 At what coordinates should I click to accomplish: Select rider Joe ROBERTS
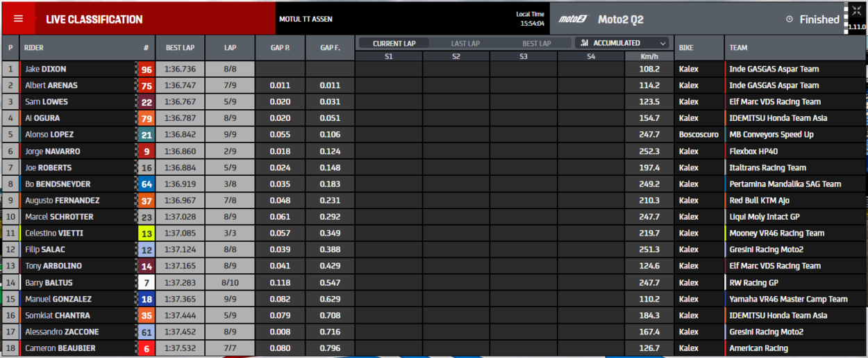point(48,168)
